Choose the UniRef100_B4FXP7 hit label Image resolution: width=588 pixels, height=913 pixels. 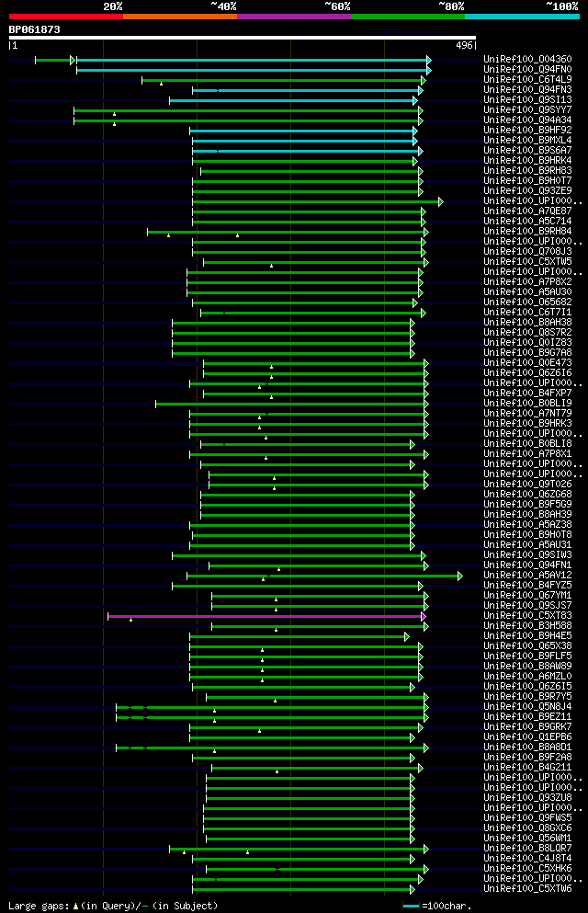[x=527, y=393]
